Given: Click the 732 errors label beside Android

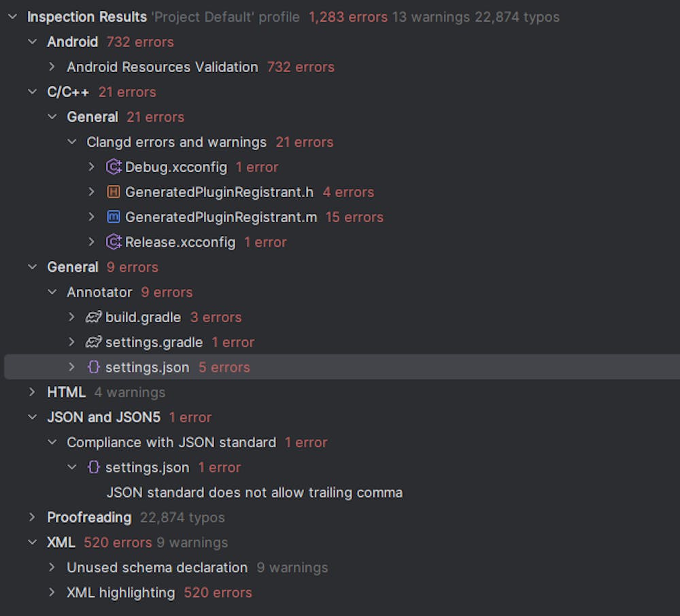Looking at the screenshot, I should (x=139, y=41).
